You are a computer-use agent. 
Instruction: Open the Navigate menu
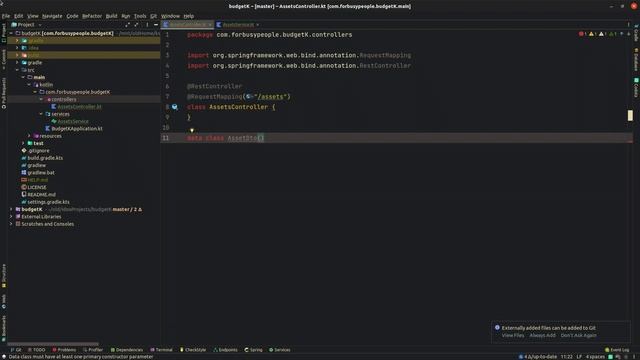tap(52, 16)
